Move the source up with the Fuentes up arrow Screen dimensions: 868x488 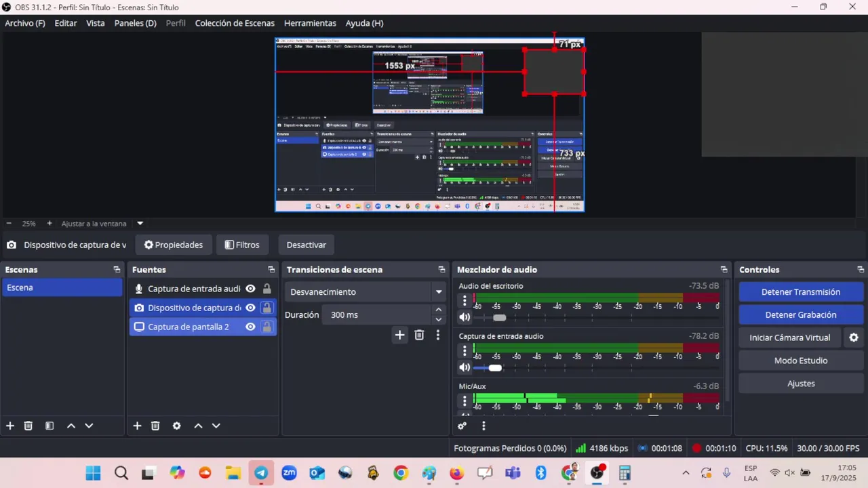pyautogui.click(x=198, y=426)
